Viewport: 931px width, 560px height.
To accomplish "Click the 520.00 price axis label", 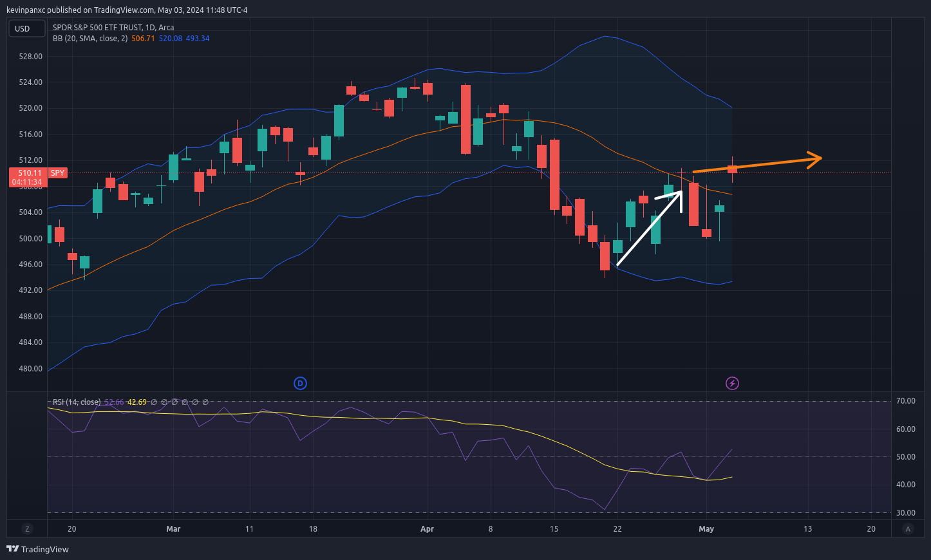I will [30, 108].
